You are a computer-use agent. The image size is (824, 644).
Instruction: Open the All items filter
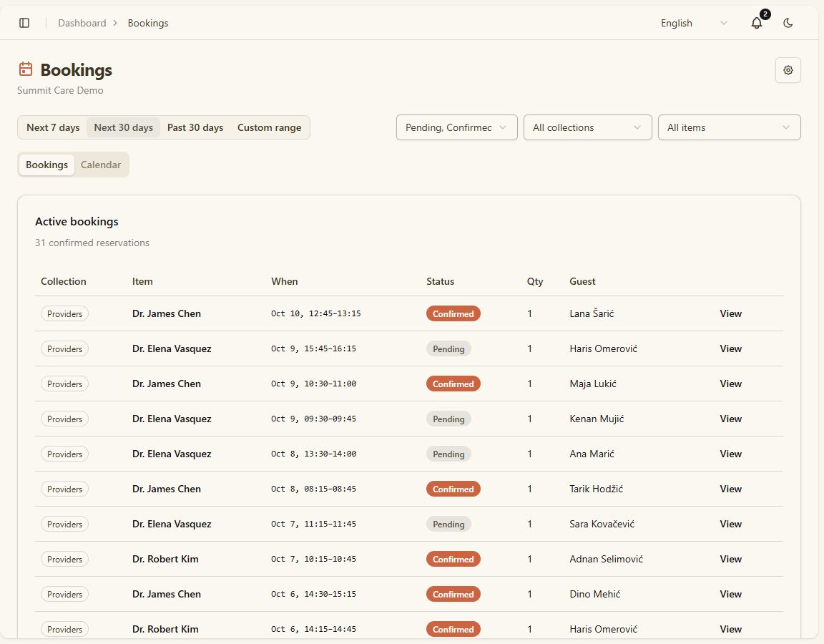(x=730, y=127)
